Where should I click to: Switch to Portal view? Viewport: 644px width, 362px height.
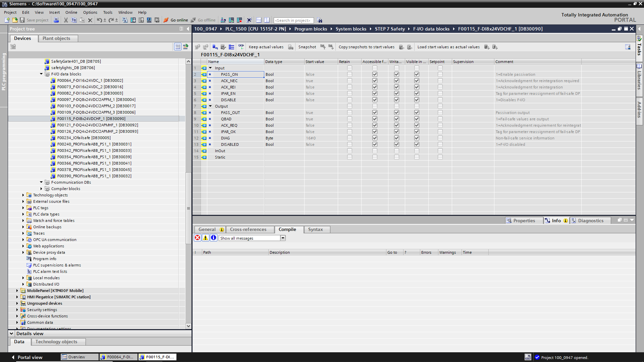(27, 357)
